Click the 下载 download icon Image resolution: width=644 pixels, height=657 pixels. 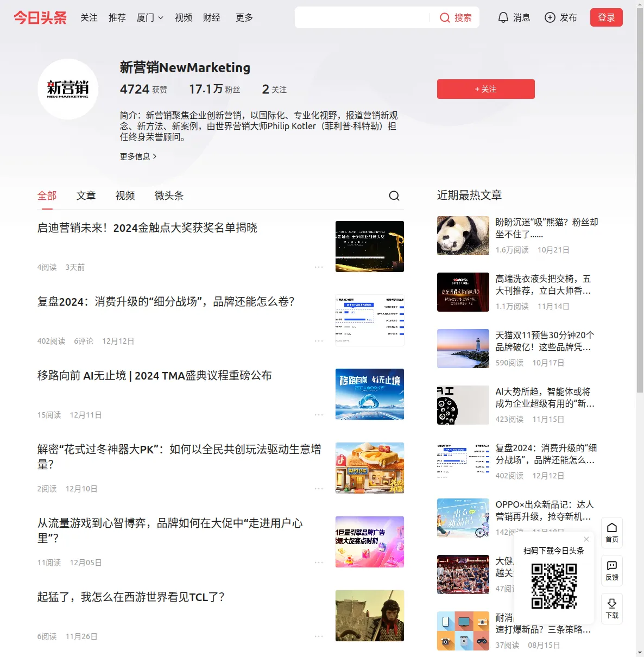click(612, 609)
